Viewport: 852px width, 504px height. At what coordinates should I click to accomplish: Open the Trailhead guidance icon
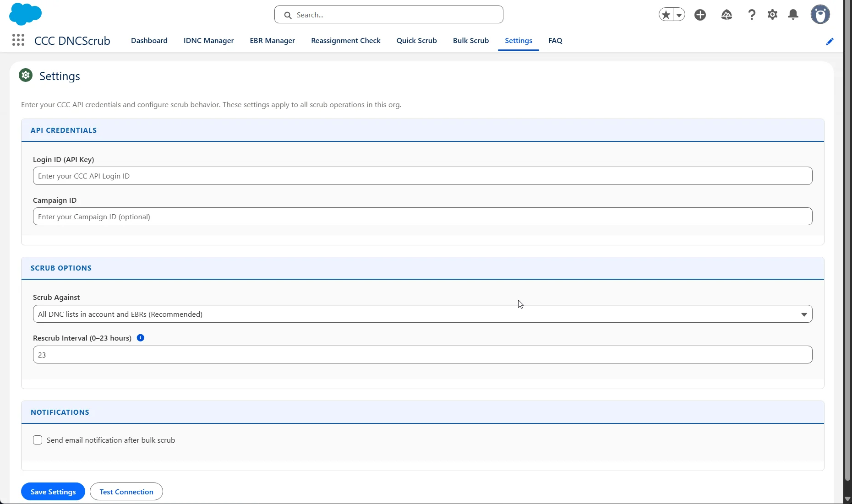726,15
